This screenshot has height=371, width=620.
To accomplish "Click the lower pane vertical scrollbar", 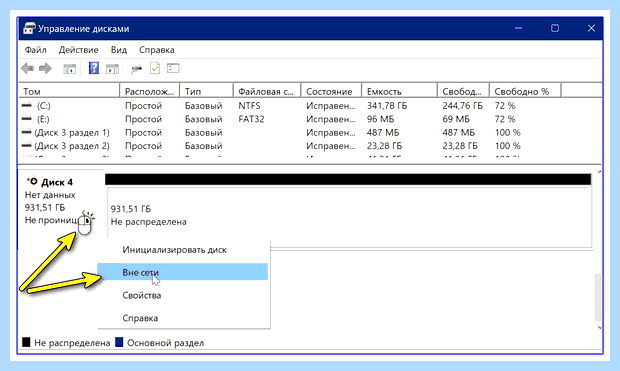I will coord(598,297).
